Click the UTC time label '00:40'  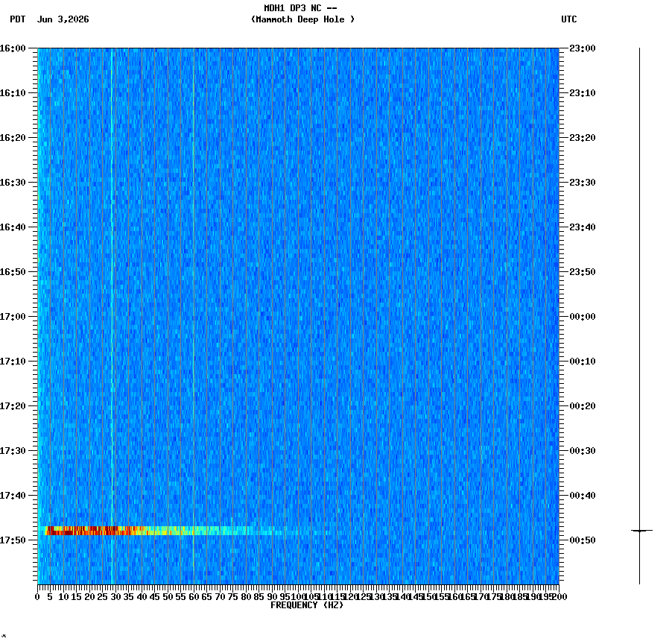tap(583, 496)
